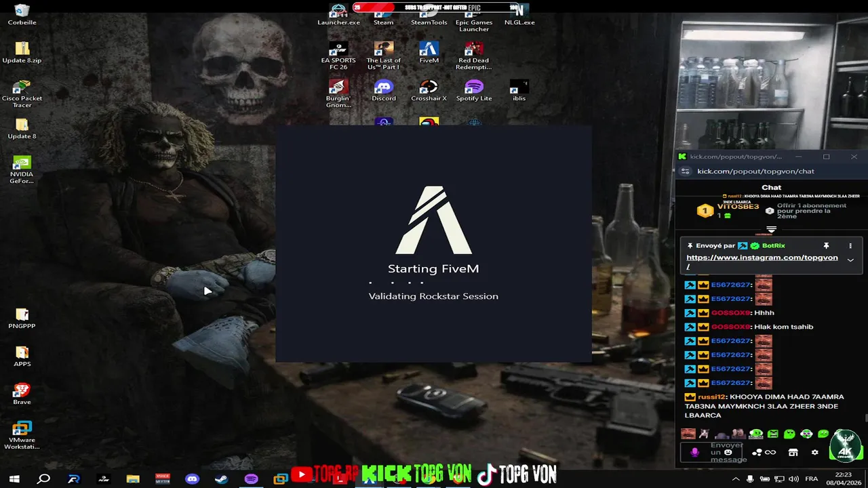Screen dimensions: 868x488
Task: Open the volume control in system tray
Action: tap(793, 479)
